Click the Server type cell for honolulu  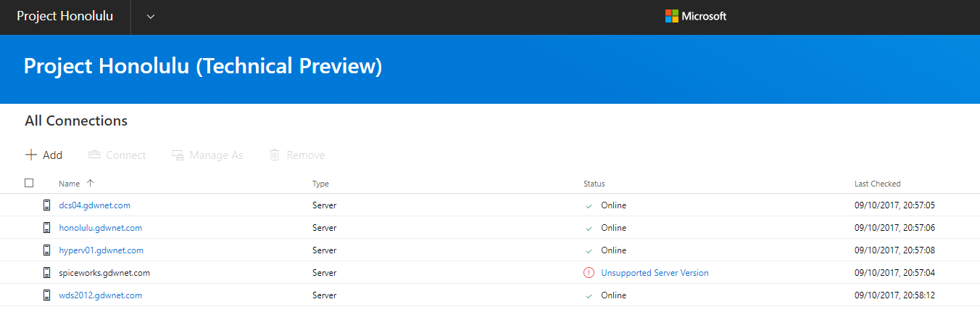tap(324, 228)
